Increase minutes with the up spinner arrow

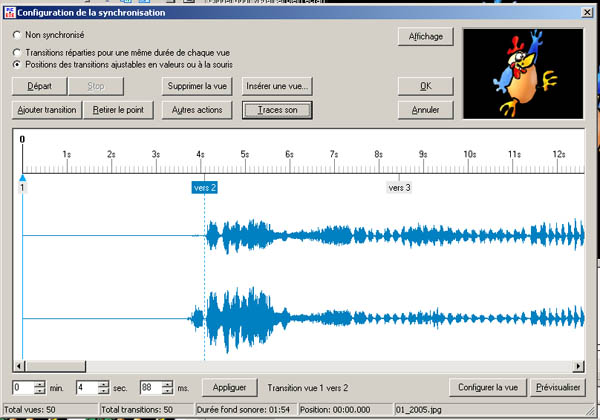click(40, 384)
